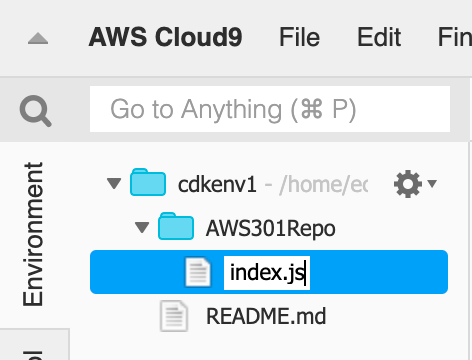Open the File menu

pos(299,37)
